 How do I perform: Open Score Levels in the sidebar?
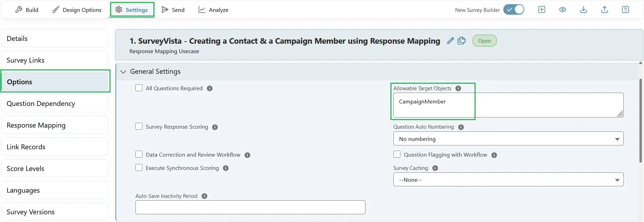(55, 169)
